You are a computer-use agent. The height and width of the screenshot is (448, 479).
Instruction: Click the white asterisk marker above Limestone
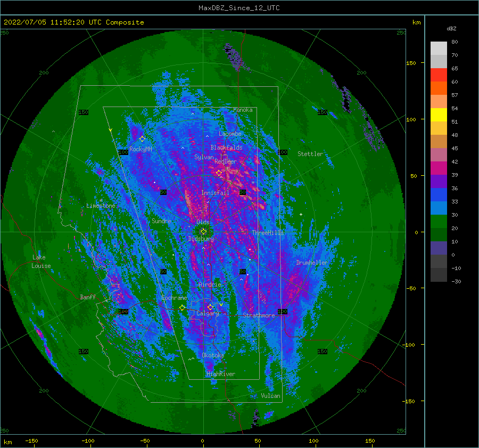101,201
